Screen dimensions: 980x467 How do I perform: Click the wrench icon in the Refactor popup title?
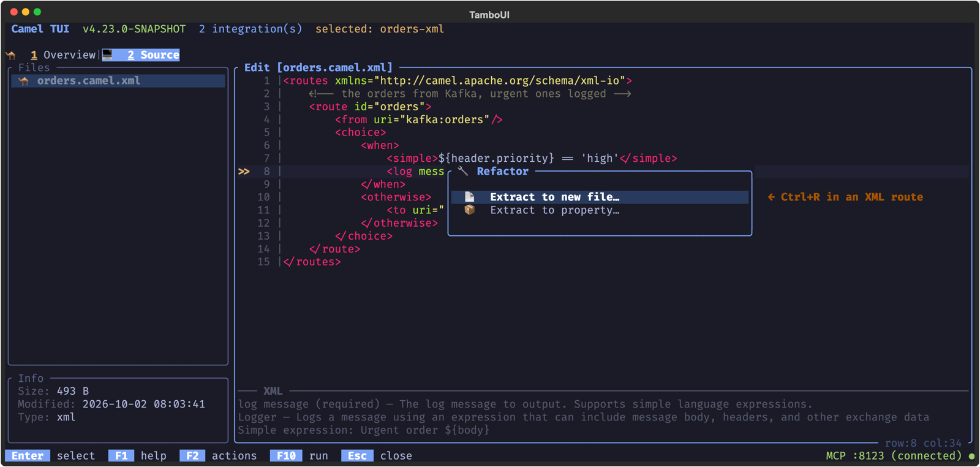[463, 172]
